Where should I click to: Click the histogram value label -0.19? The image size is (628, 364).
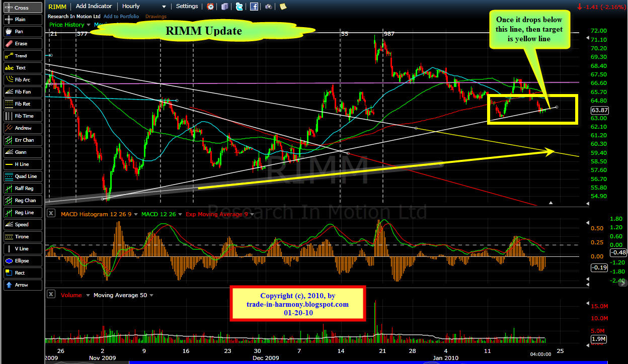(x=599, y=268)
